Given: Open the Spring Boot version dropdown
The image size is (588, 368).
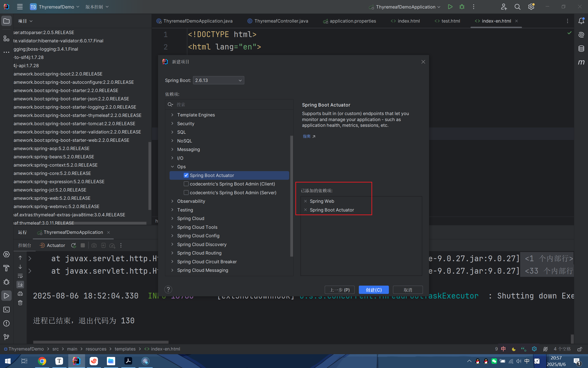Looking at the screenshot, I should pos(218,80).
